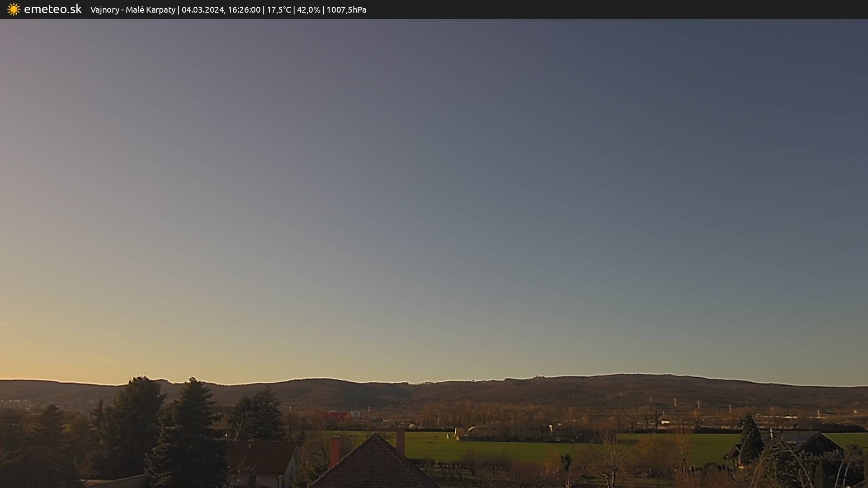868x488 pixels.
Task: Click the emeteo.sk site name
Action: pyautogui.click(x=52, y=9)
